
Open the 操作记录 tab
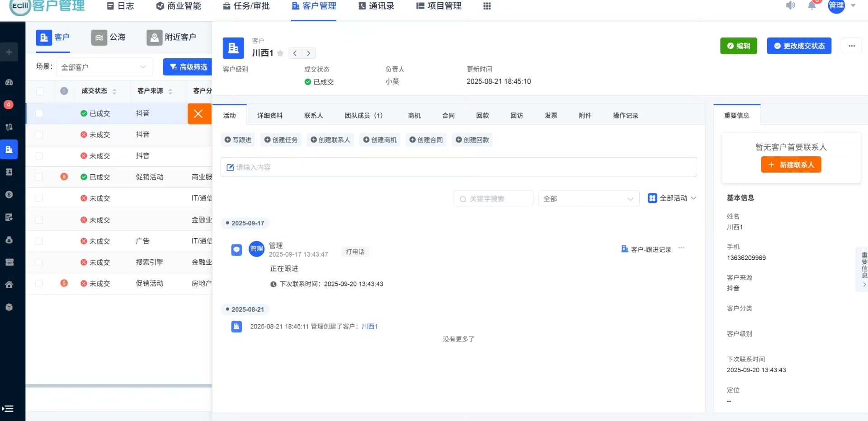point(625,116)
